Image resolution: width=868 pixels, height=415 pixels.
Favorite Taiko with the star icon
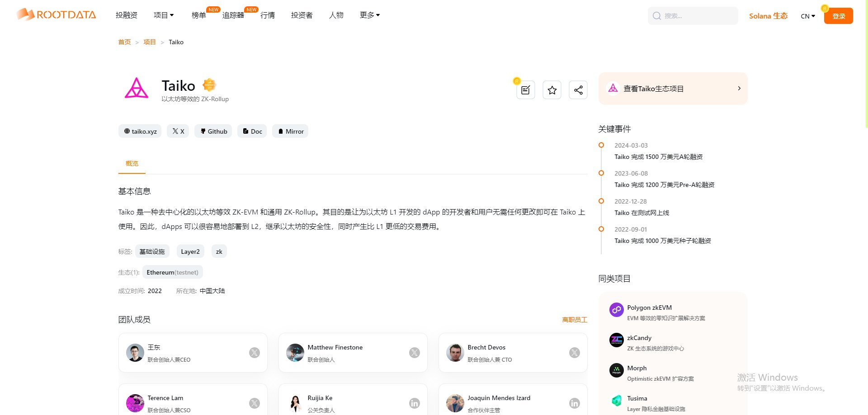point(552,90)
